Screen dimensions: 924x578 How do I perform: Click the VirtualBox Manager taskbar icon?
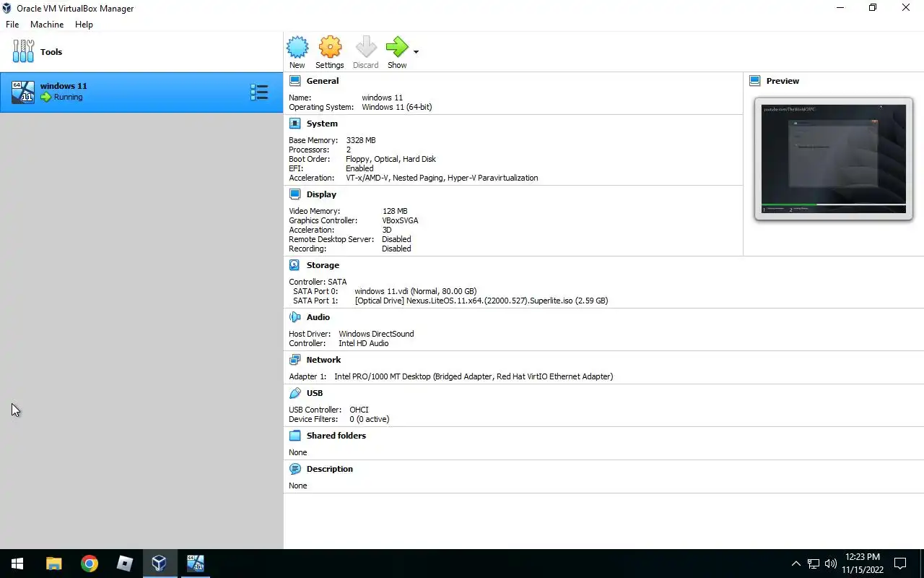[160, 564]
